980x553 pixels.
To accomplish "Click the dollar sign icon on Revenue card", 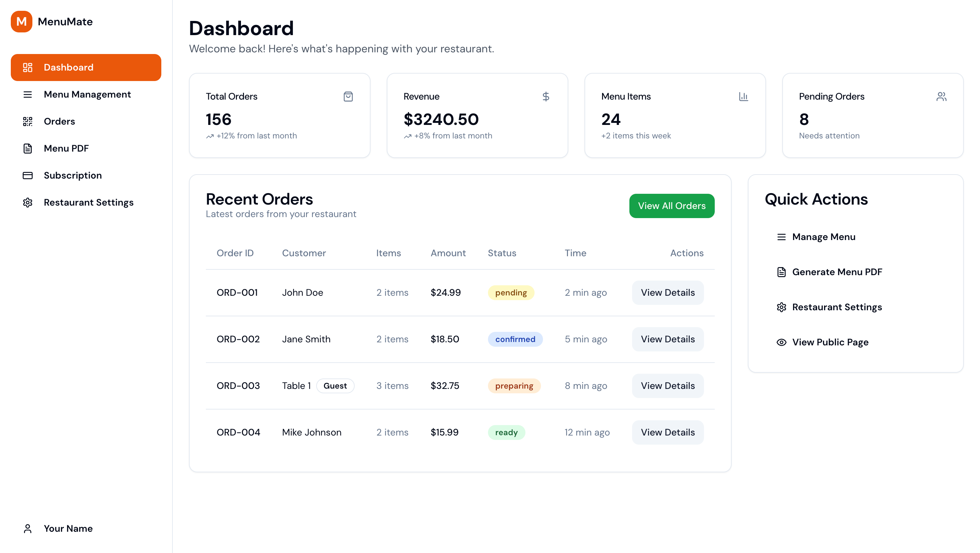I will point(546,96).
